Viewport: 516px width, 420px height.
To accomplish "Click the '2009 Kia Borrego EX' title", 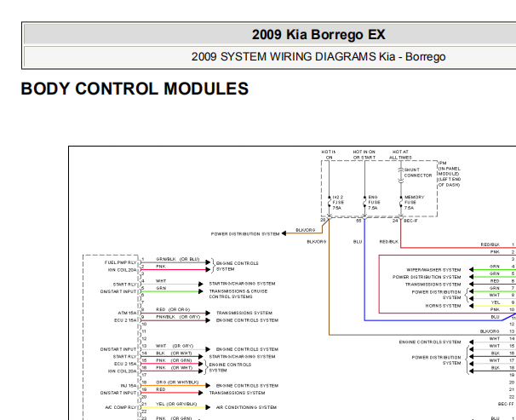I will pos(318,35).
